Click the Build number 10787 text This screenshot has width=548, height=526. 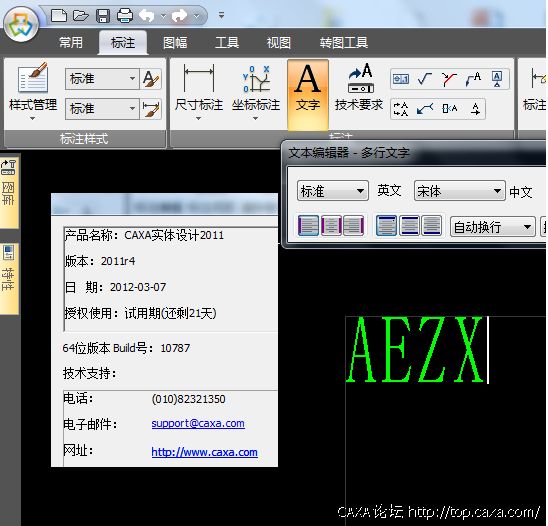175,348
